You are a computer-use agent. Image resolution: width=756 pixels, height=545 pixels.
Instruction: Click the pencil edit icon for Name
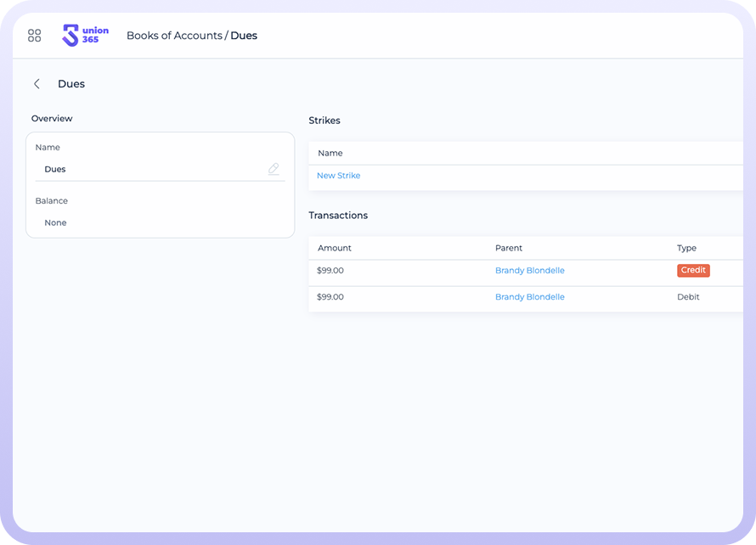point(274,169)
